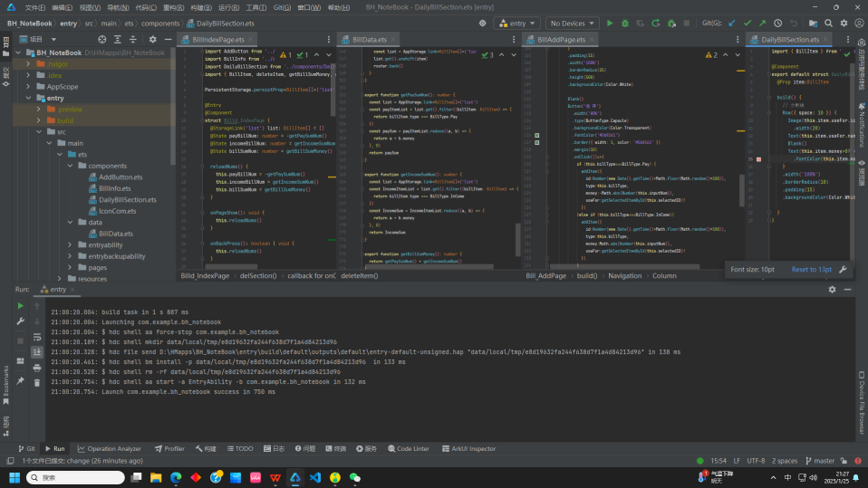This screenshot has height=488, width=868.
Task: Run the entry app with green play button
Action: coord(610,23)
